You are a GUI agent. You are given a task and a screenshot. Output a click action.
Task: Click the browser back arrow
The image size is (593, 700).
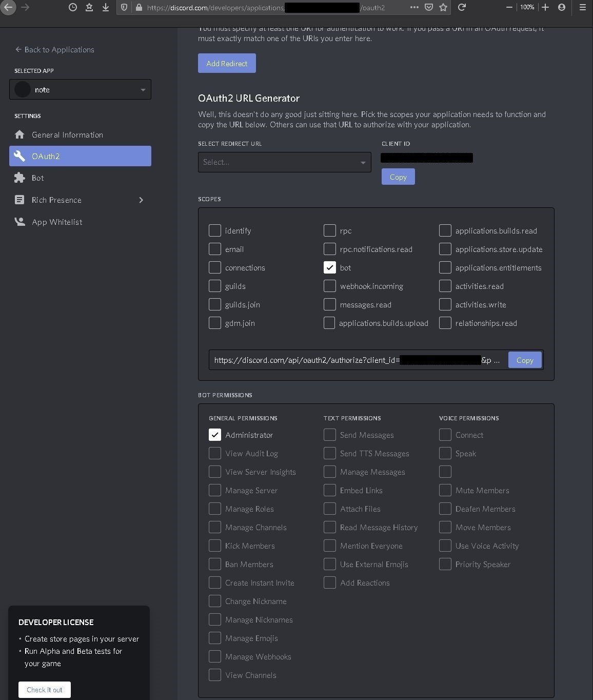[8, 7]
